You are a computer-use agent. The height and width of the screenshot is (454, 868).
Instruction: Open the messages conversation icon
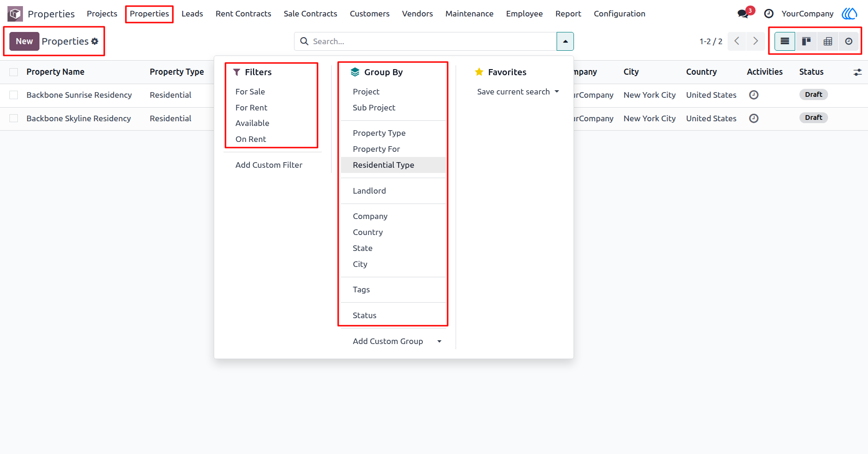point(743,14)
